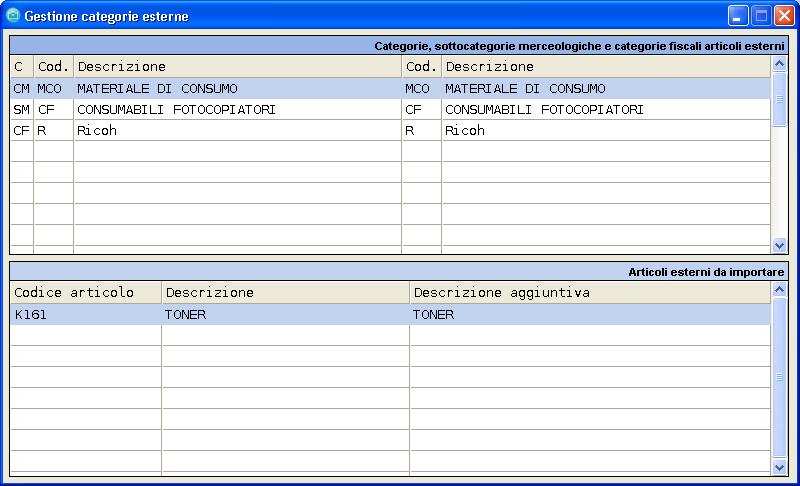Select the left Ricoh description cell
This screenshot has height=486, width=800.
(x=238, y=131)
